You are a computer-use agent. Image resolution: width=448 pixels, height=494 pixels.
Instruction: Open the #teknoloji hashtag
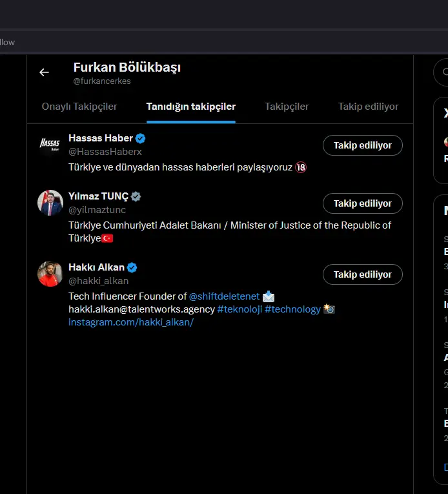click(239, 309)
